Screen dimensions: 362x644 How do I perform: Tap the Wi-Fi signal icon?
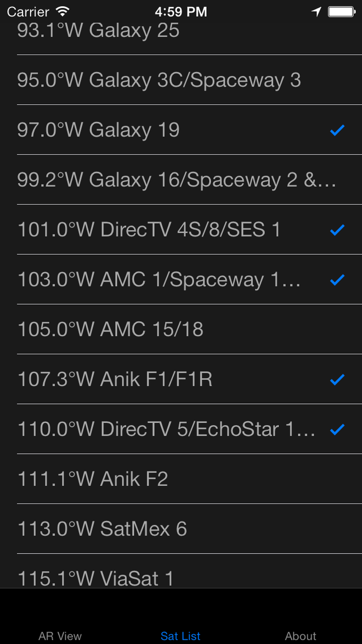point(63,12)
